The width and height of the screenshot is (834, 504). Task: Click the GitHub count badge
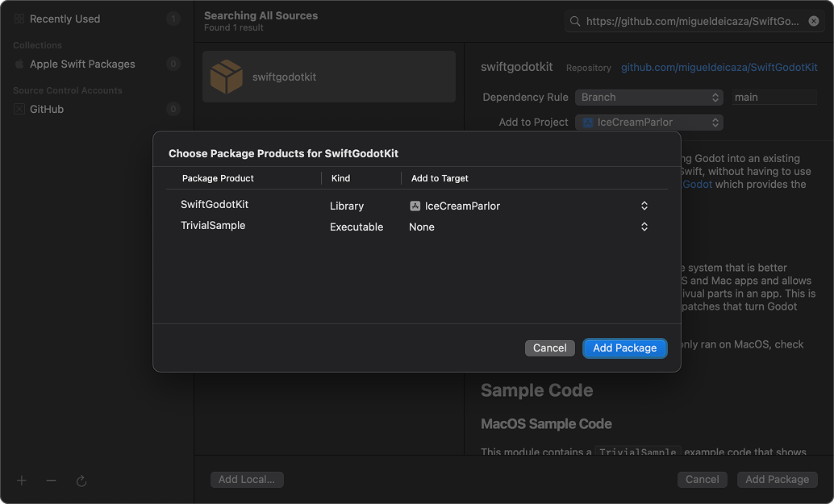[173, 110]
